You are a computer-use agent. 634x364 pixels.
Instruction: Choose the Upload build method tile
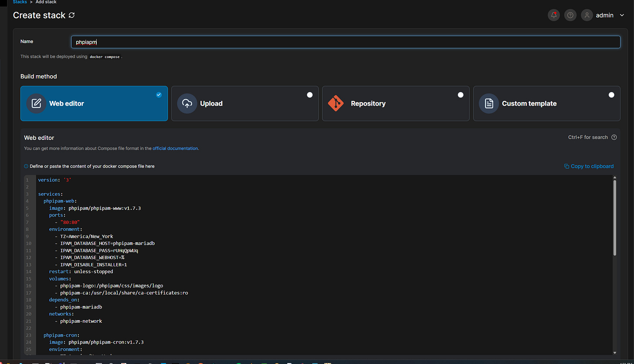[x=245, y=104]
